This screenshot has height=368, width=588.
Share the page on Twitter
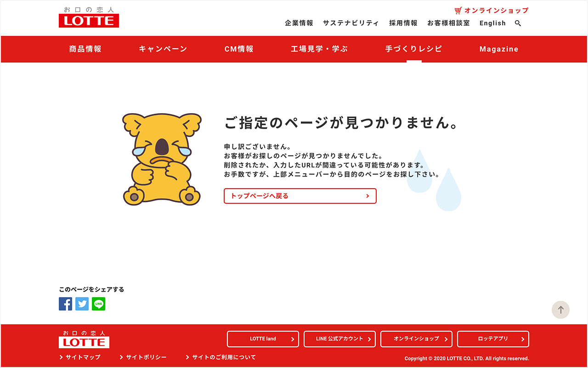point(82,304)
